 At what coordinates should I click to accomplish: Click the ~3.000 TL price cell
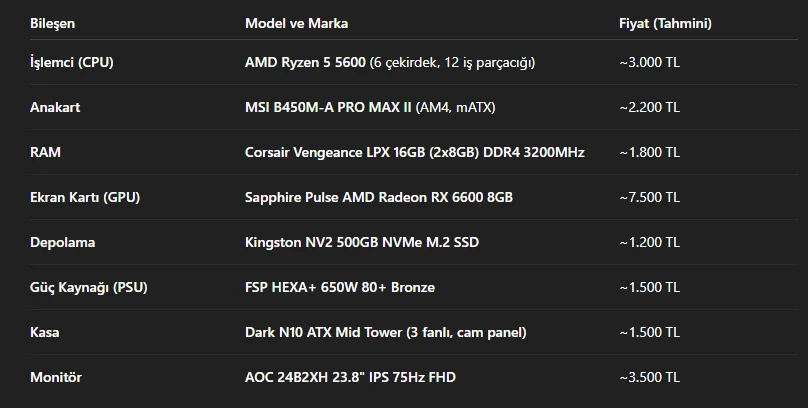(649, 63)
